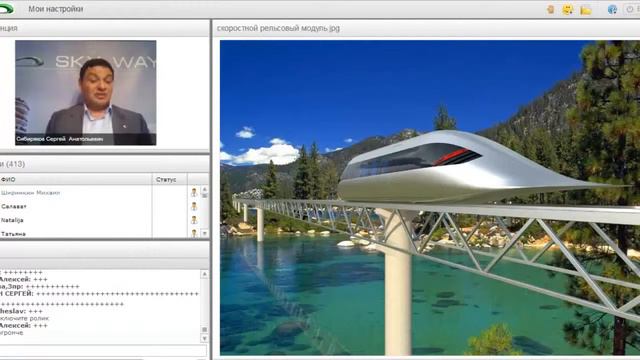This screenshot has width=640, height=360.
Task: Select the greyed first participant row
Action: [x=31, y=193]
